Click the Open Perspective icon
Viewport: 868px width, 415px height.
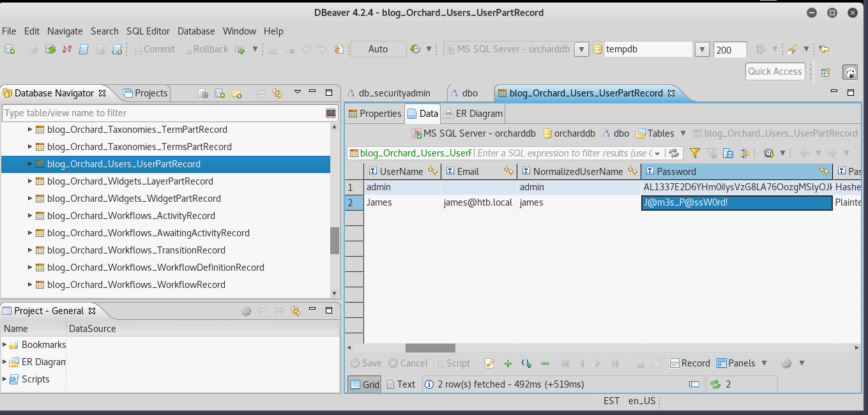pos(826,72)
